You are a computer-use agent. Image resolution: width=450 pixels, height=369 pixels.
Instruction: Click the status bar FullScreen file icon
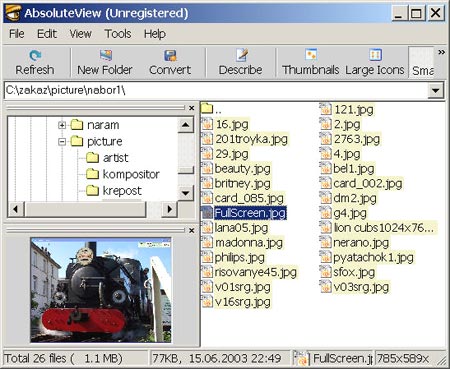[301, 359]
